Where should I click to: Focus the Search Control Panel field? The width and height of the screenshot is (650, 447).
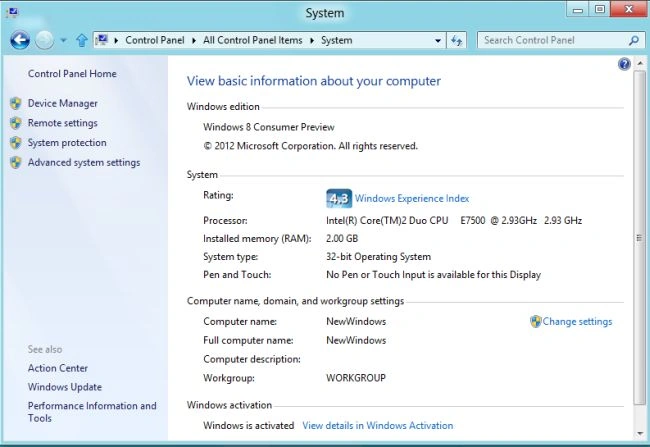[561, 40]
